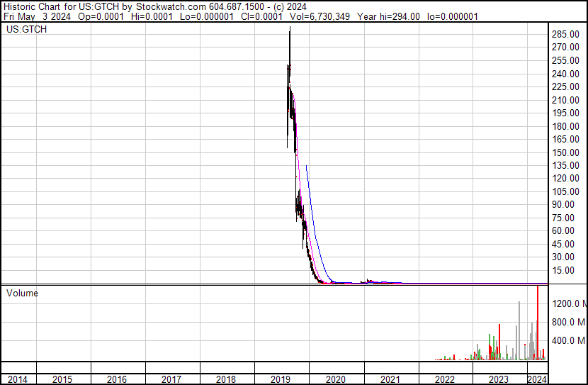Image resolution: width=588 pixels, height=385 pixels.
Task: Click the tall gray volume bar in late 2023
Action: tap(519, 330)
